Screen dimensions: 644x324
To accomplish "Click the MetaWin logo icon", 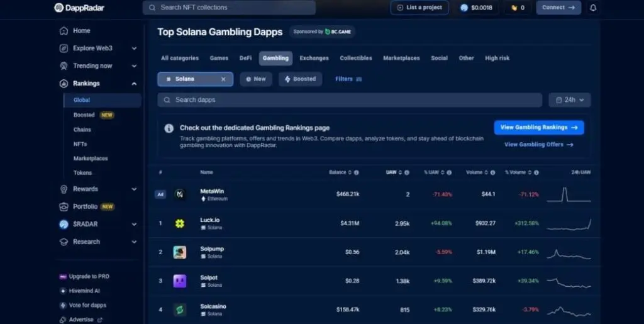I will point(180,194).
